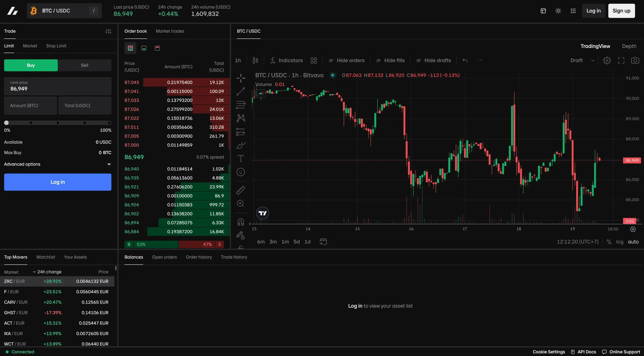
Task: Toggle Hide fills on chart
Action: pos(390,60)
